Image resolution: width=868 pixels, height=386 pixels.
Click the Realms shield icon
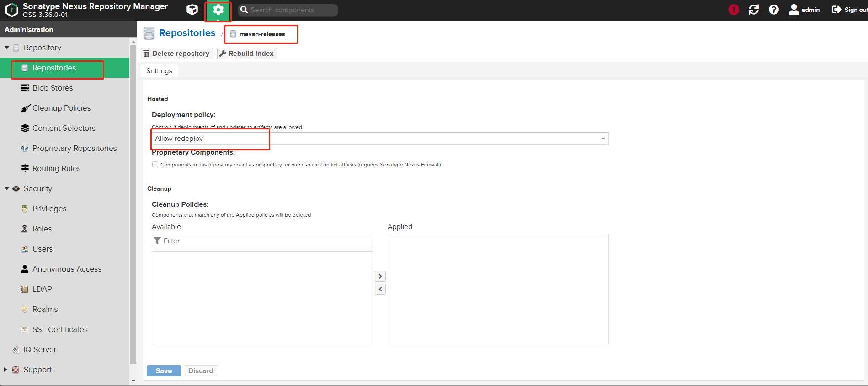tap(25, 309)
